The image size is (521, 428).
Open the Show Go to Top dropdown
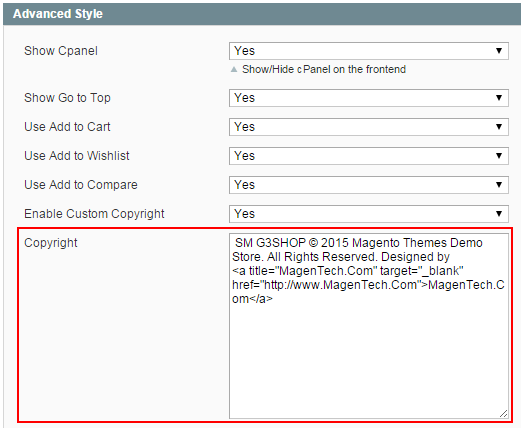(x=369, y=98)
